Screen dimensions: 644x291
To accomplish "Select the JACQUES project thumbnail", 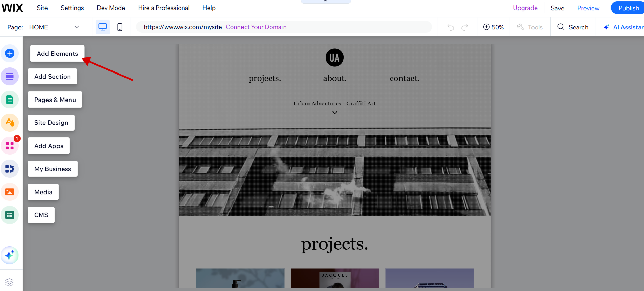I will 335,278.
